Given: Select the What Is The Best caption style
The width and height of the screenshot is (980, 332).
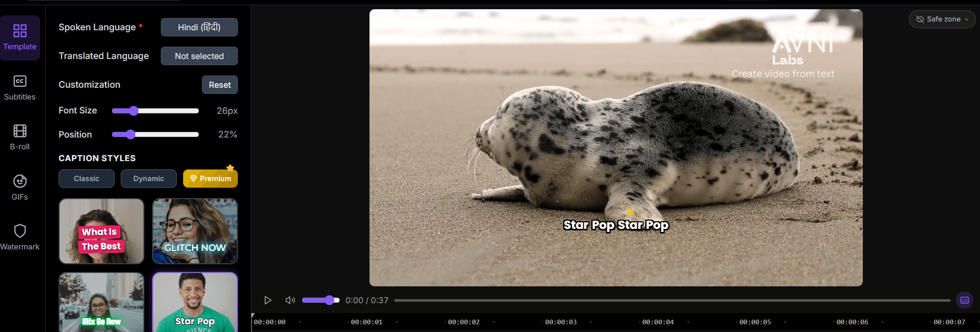Looking at the screenshot, I should [101, 231].
